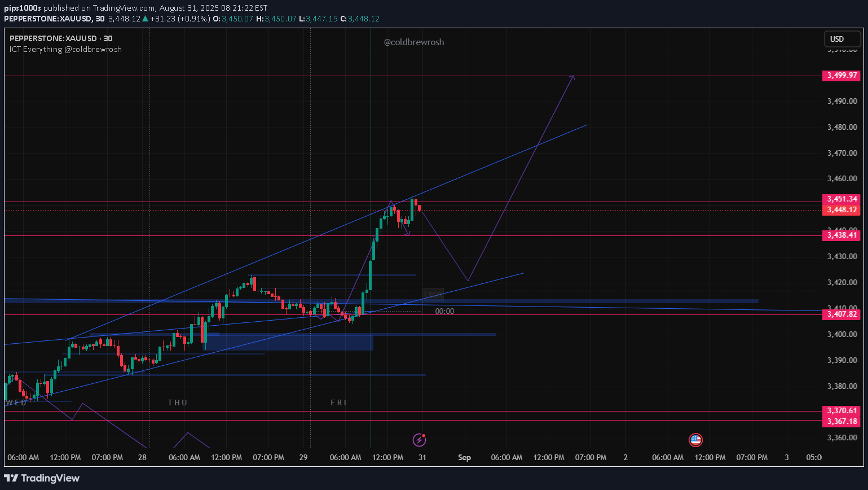Click the purple lightning event icon
Screen dimensions: 868x490
tap(419, 440)
